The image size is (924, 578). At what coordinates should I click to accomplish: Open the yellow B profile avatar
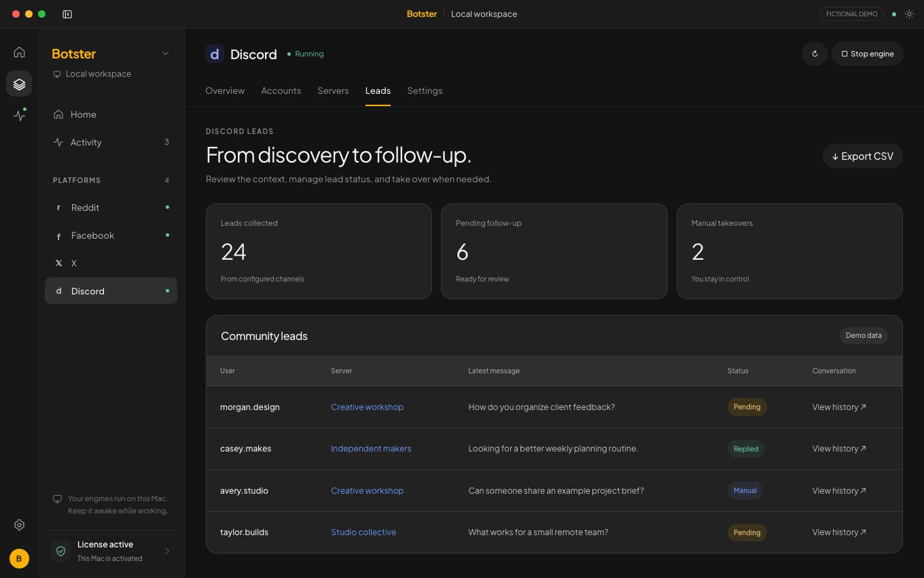(x=19, y=558)
